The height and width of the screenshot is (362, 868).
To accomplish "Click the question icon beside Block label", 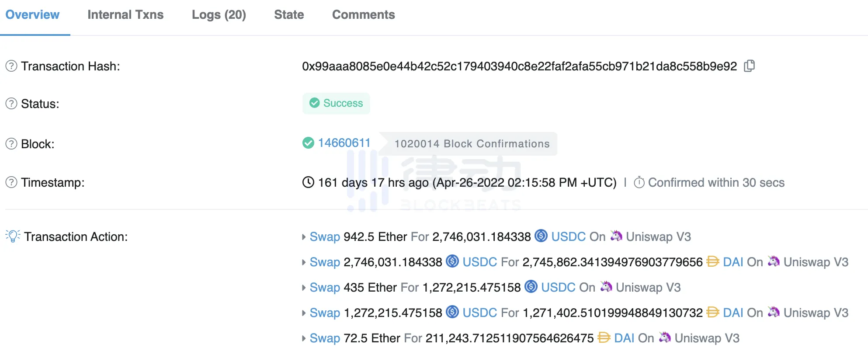I will 11,144.
